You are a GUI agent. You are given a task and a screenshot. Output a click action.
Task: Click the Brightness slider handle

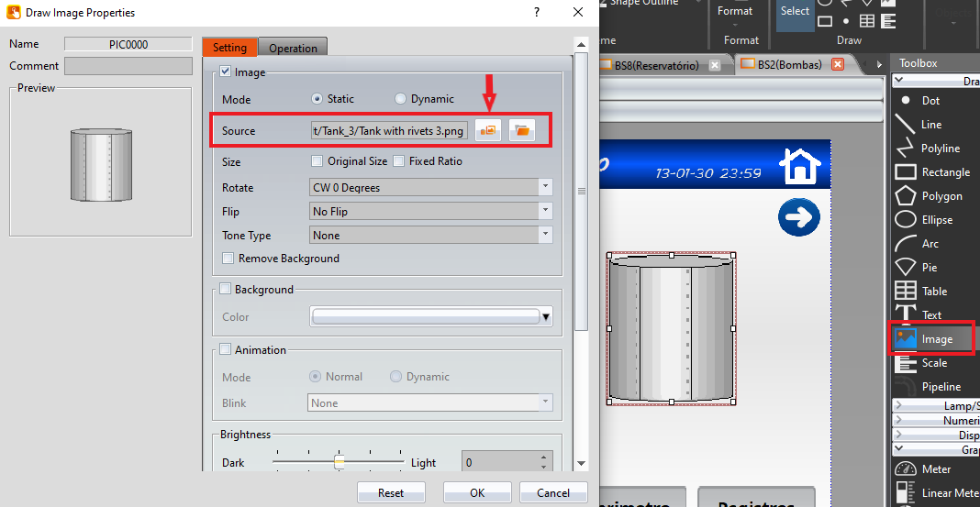(339, 462)
